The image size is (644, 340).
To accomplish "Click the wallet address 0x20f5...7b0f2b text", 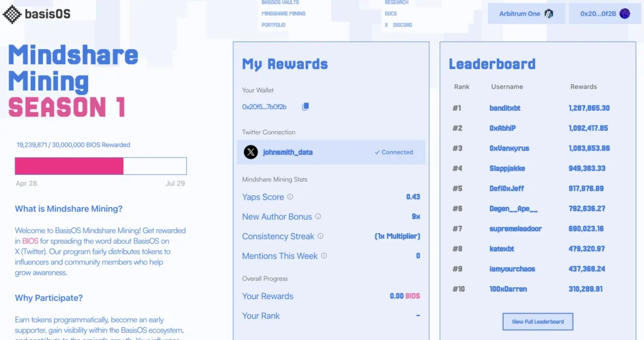I will click(x=264, y=107).
